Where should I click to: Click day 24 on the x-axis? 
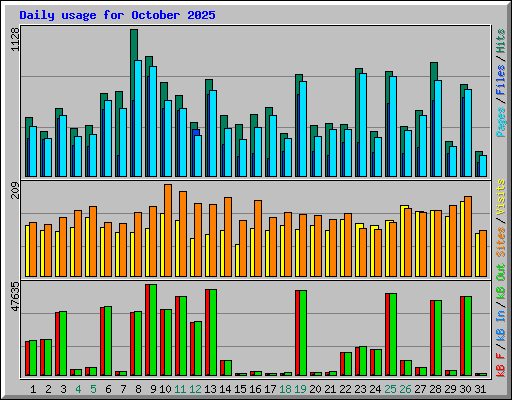(375, 389)
